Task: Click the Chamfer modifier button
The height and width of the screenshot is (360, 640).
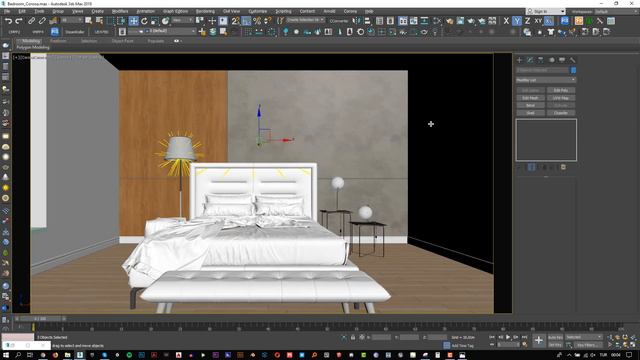Action: [561, 113]
